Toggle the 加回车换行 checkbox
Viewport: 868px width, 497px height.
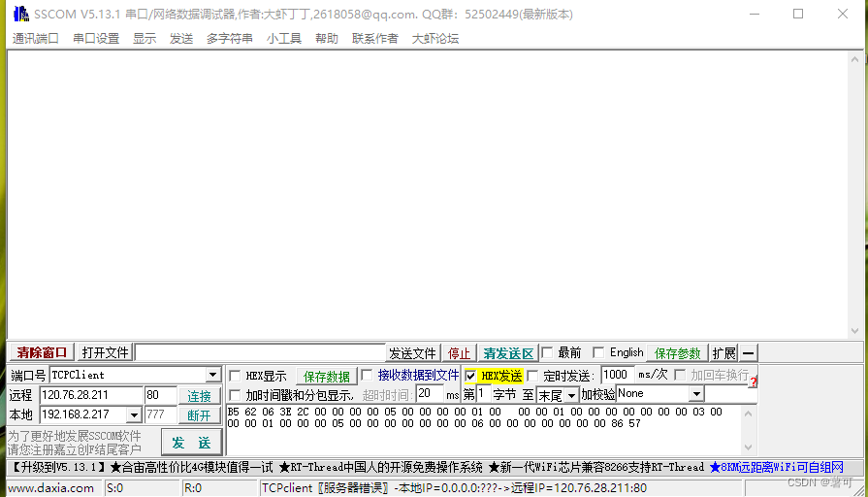point(681,375)
